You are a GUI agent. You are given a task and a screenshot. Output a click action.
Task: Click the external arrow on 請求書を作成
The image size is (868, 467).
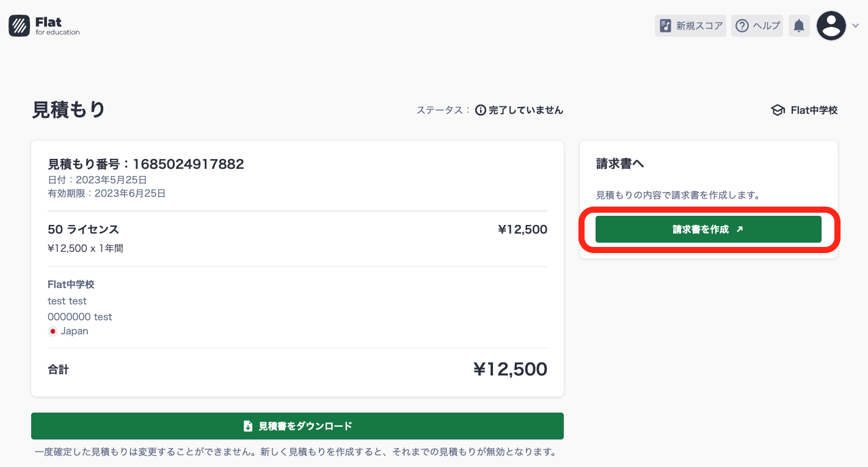click(x=740, y=229)
